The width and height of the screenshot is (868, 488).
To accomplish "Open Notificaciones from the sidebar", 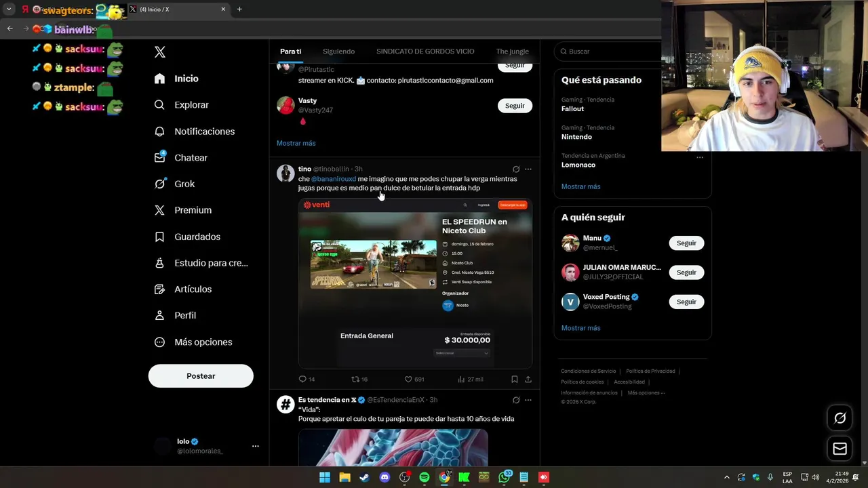I will point(194,131).
